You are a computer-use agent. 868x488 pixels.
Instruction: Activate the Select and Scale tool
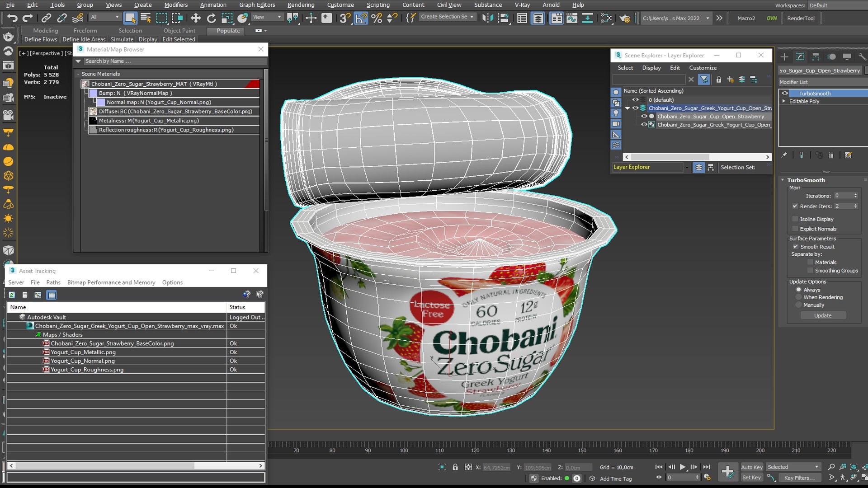tap(227, 18)
